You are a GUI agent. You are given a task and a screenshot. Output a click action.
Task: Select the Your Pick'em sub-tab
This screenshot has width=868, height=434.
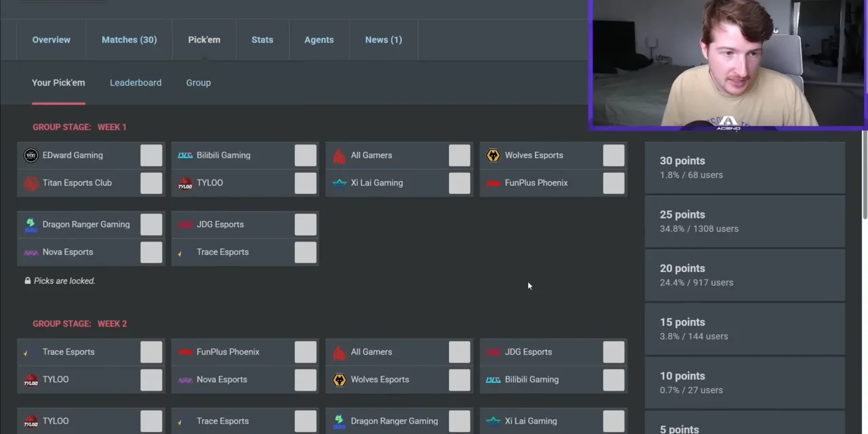58,83
